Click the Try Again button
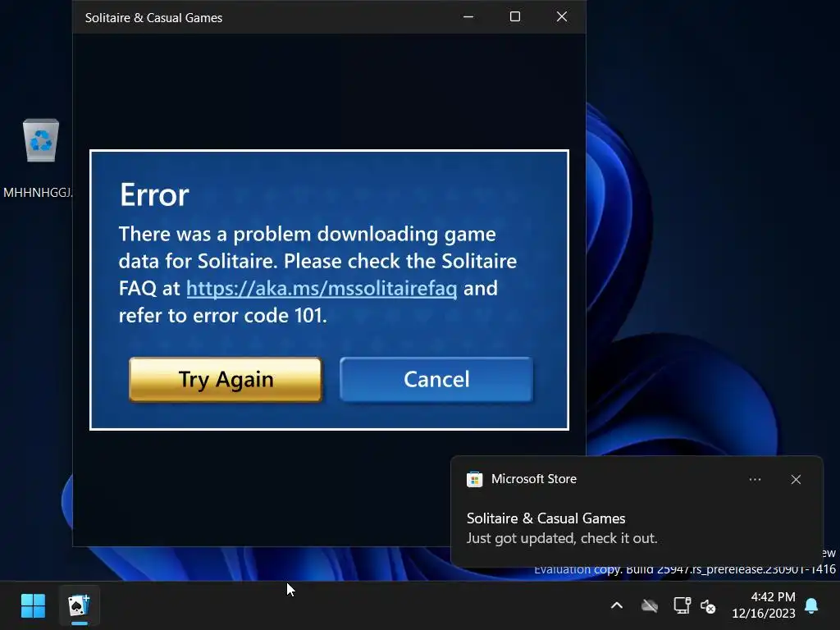Screen dimensions: 840x630 pyautogui.click(x=226, y=379)
